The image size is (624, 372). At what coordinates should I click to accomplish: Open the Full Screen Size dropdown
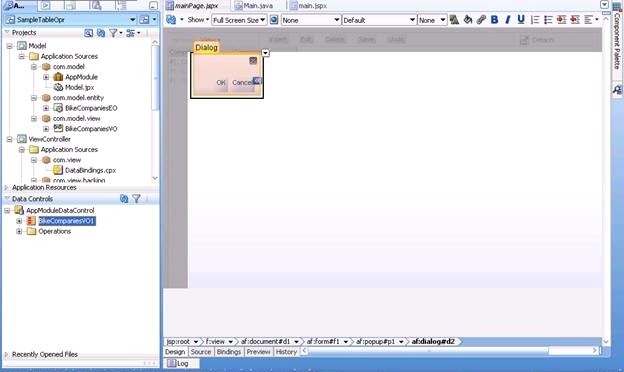tap(239, 20)
